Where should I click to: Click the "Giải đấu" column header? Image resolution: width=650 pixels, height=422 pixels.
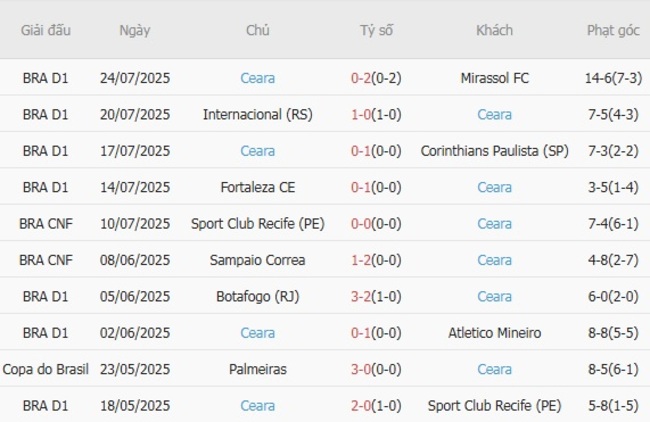(x=46, y=30)
